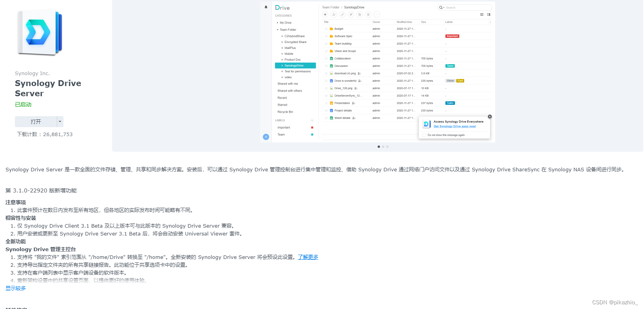Star the Drive is wonderful file

(x=326, y=81)
